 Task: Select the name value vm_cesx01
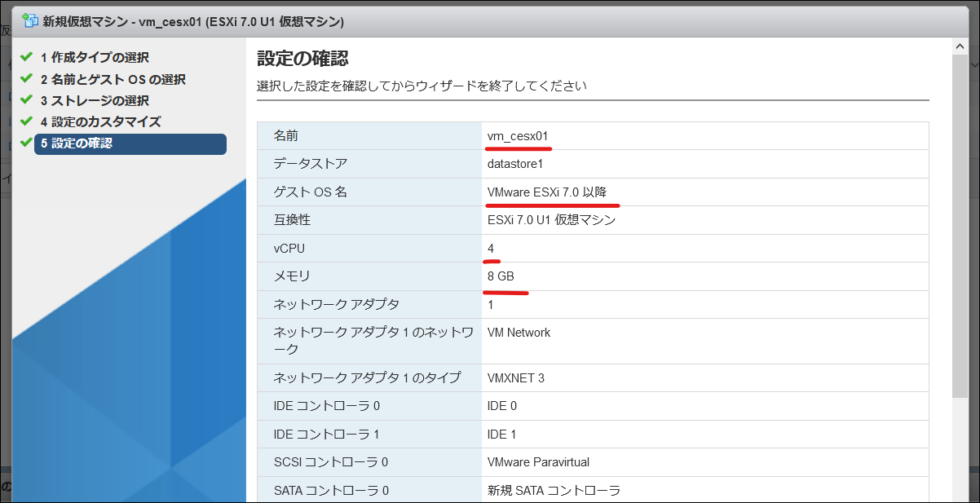tap(518, 136)
